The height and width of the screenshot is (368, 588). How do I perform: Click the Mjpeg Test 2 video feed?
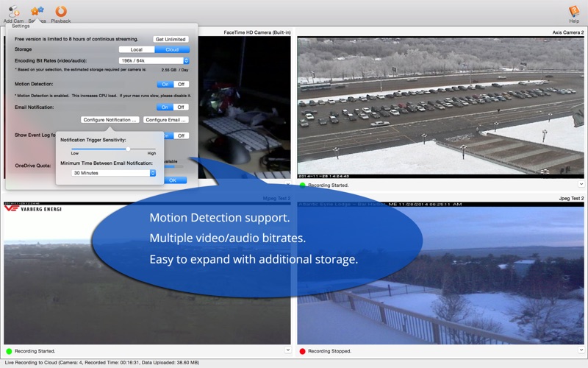coord(147,273)
